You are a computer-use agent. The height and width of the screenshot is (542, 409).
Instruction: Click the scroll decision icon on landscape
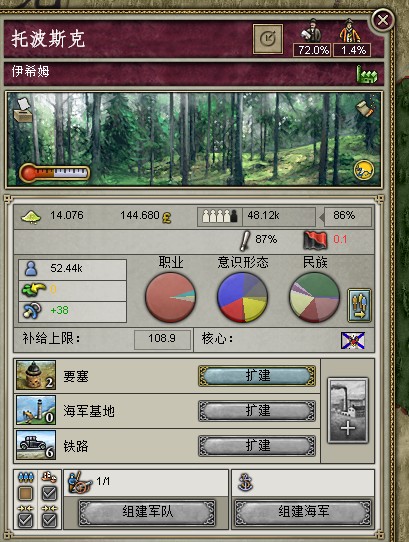click(366, 108)
